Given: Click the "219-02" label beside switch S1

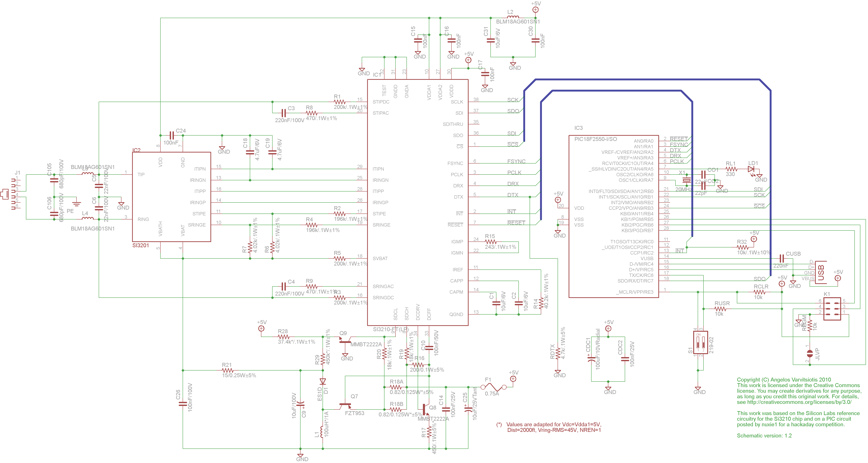Looking at the screenshot, I should point(711,345).
